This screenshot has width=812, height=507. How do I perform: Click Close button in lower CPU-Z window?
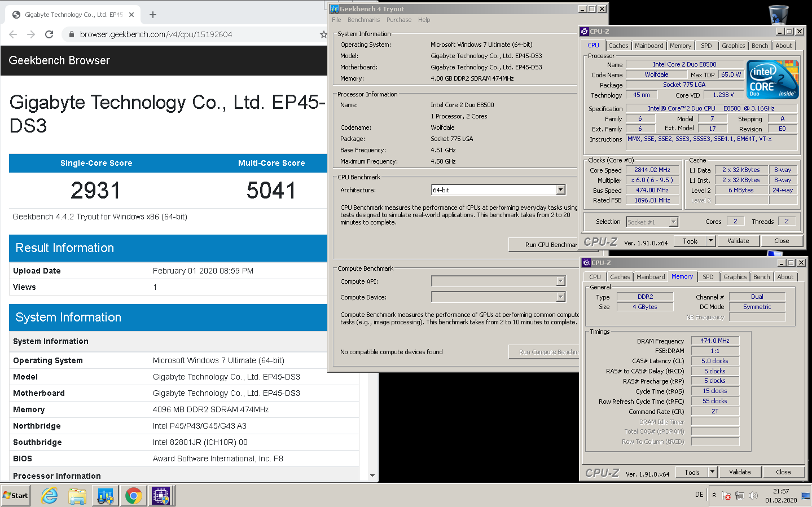tap(783, 472)
